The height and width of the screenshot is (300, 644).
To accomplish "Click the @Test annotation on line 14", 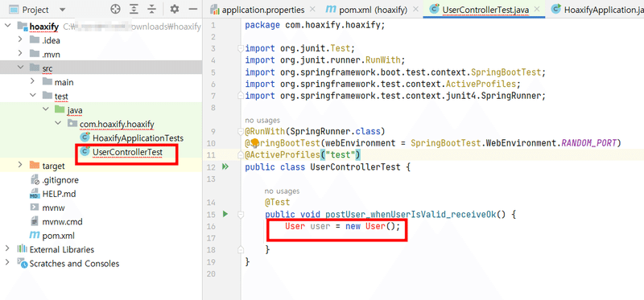I will (277, 203).
